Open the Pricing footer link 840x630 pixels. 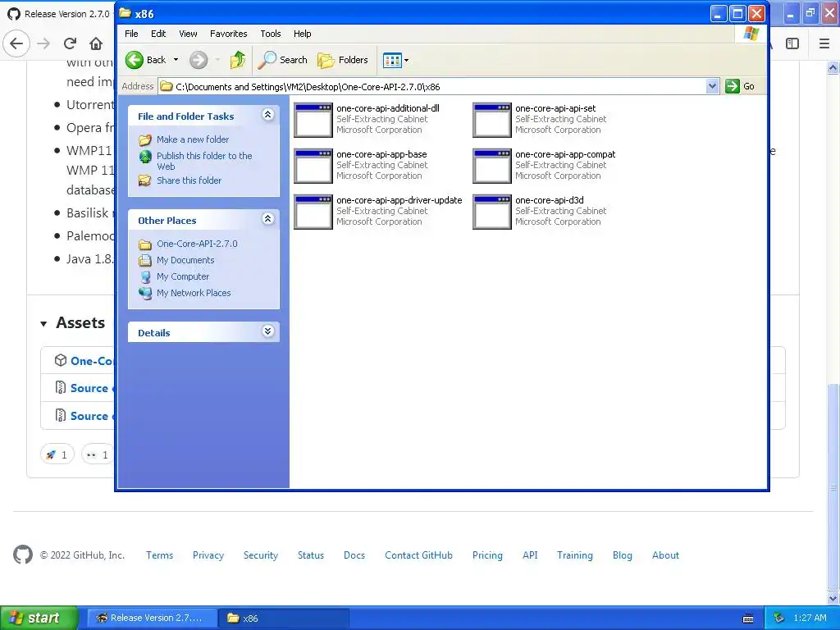click(x=487, y=555)
